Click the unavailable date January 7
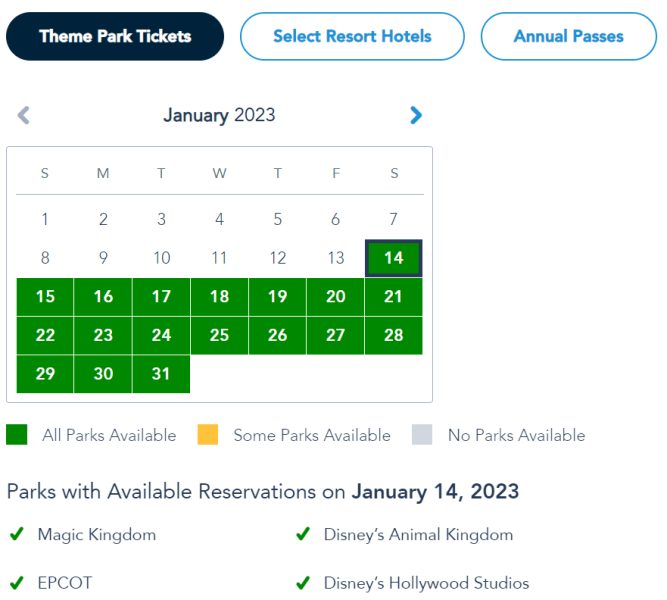The image size is (667, 600). pos(394,219)
